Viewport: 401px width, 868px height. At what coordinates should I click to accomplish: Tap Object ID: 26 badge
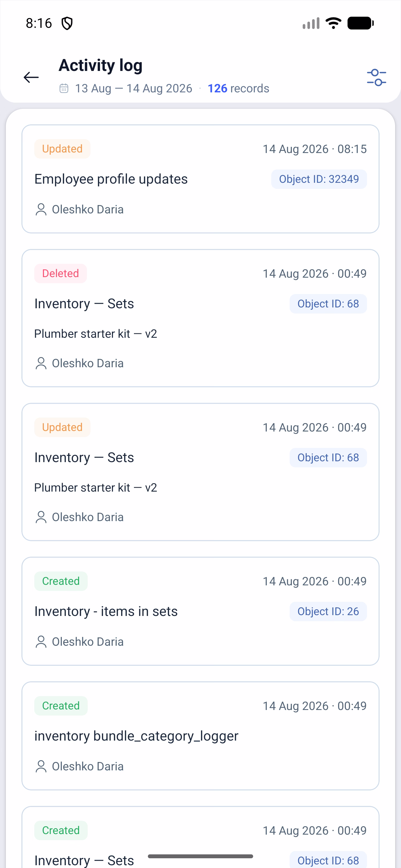pos(328,611)
